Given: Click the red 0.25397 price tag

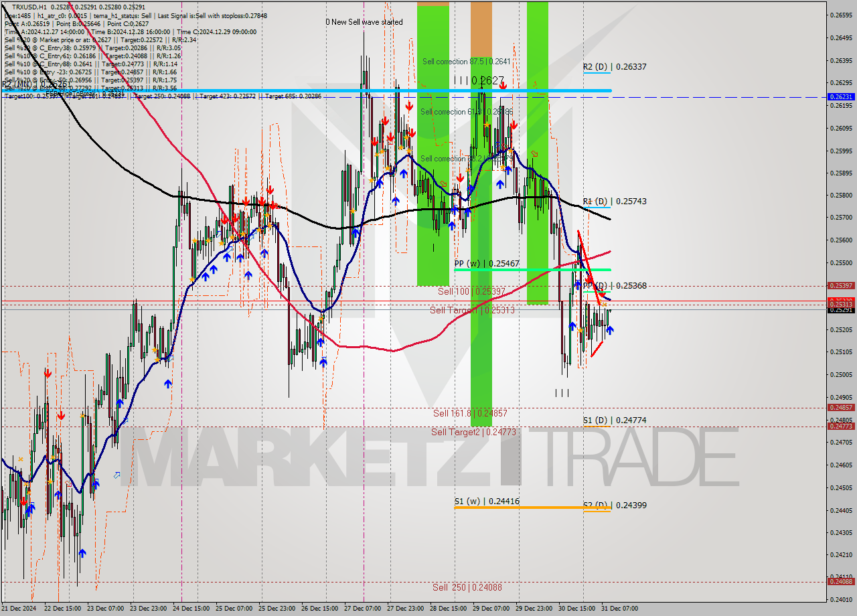Looking at the screenshot, I should (x=841, y=286).
